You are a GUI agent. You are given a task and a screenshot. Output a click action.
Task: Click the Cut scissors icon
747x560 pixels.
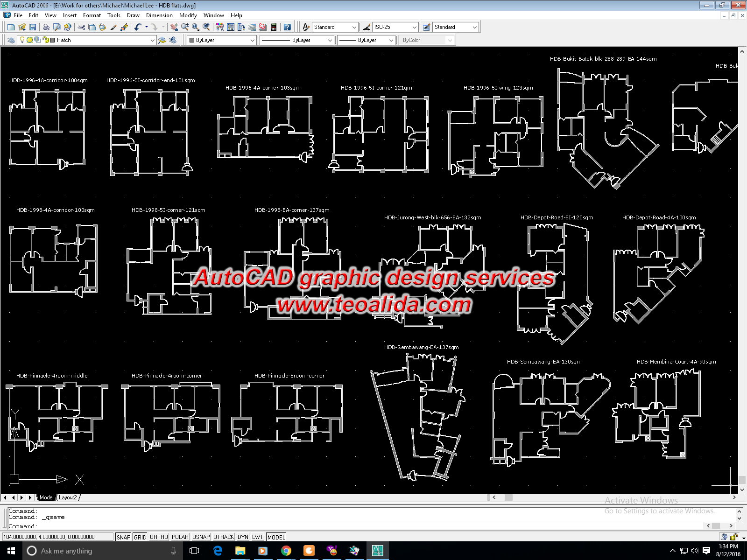[x=81, y=27]
